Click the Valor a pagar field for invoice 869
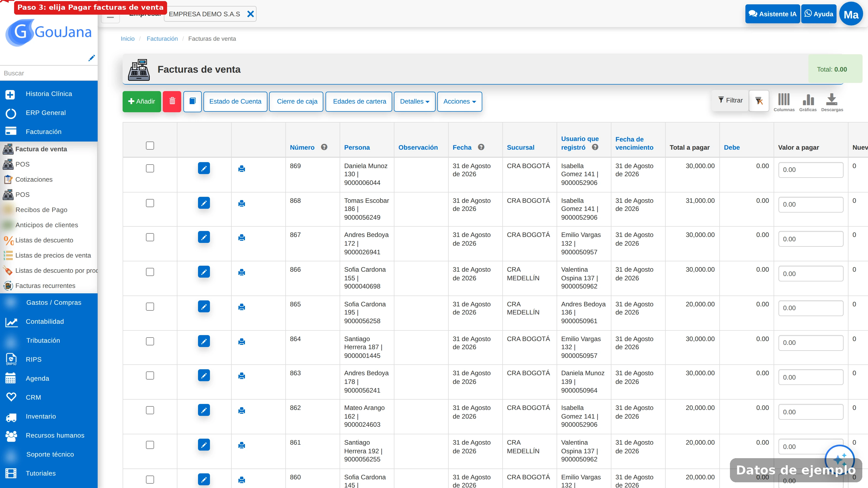Viewport: 868px width, 488px height. 811,170
